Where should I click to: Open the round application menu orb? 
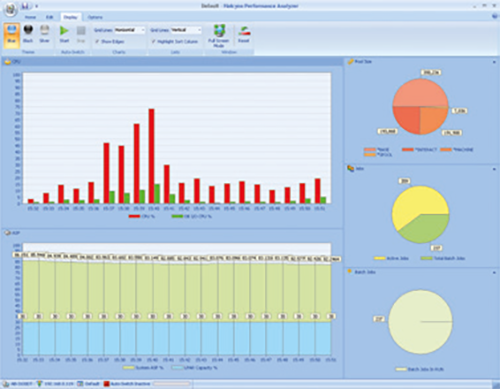11,10
